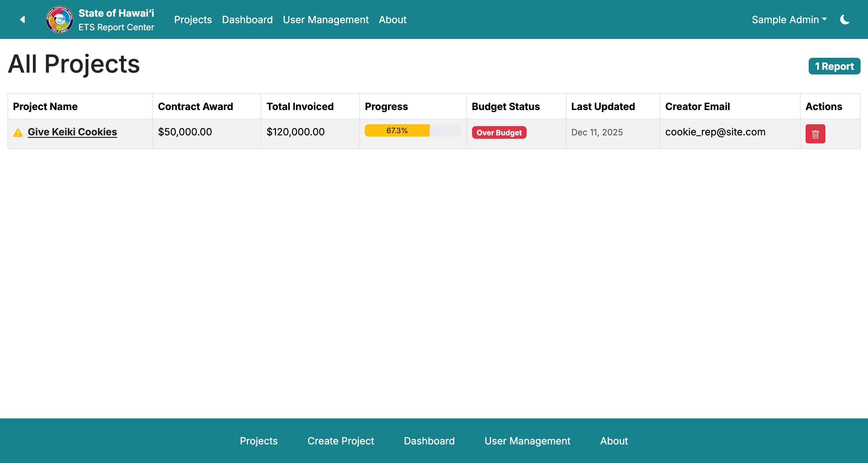This screenshot has width=868, height=463.
Task: Delete the Give Keiki Cookies project via trash icon
Action: (x=815, y=134)
